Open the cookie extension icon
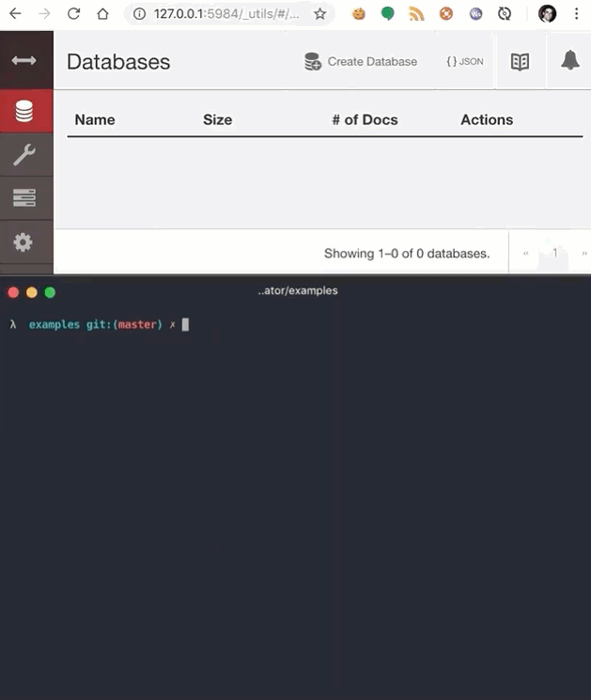The height and width of the screenshot is (700, 591). click(x=358, y=14)
